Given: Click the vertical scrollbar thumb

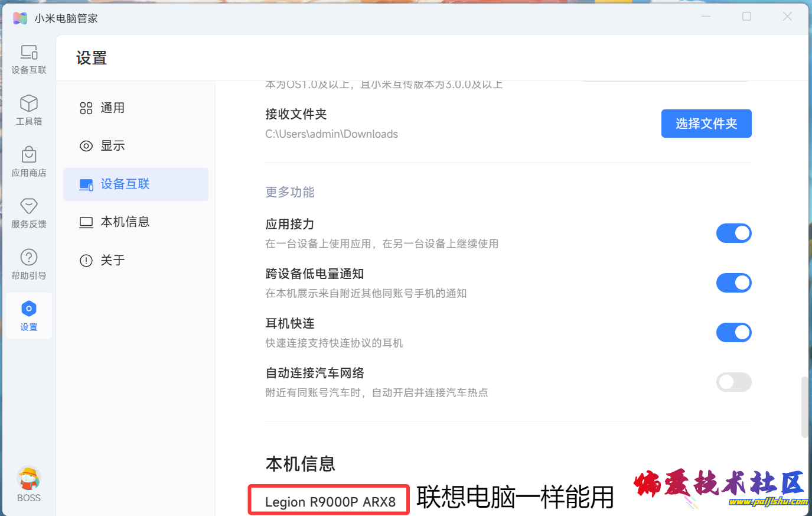Looking at the screenshot, I should (804, 407).
